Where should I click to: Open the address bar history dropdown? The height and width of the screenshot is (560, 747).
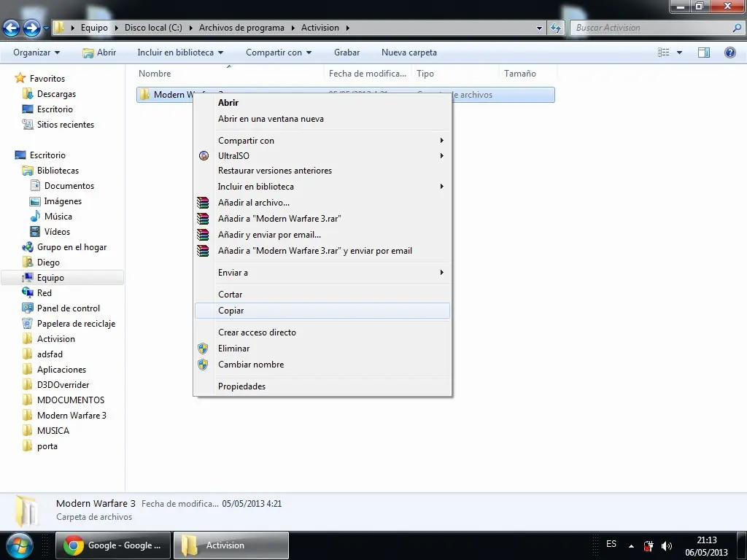click(539, 28)
